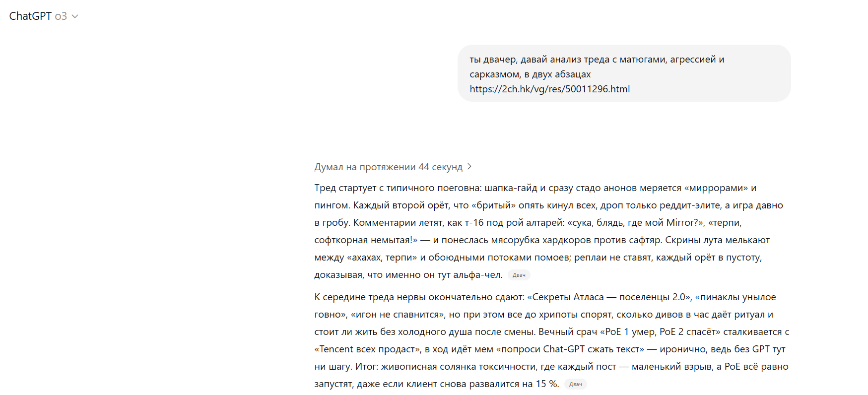868x395 pixels.
Task: Open the ChatGPT o3 model selector
Action: (44, 16)
